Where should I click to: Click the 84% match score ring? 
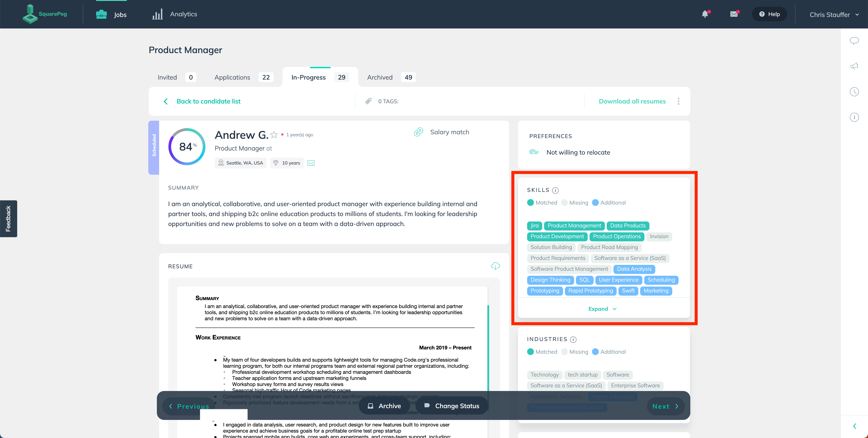pyautogui.click(x=187, y=146)
